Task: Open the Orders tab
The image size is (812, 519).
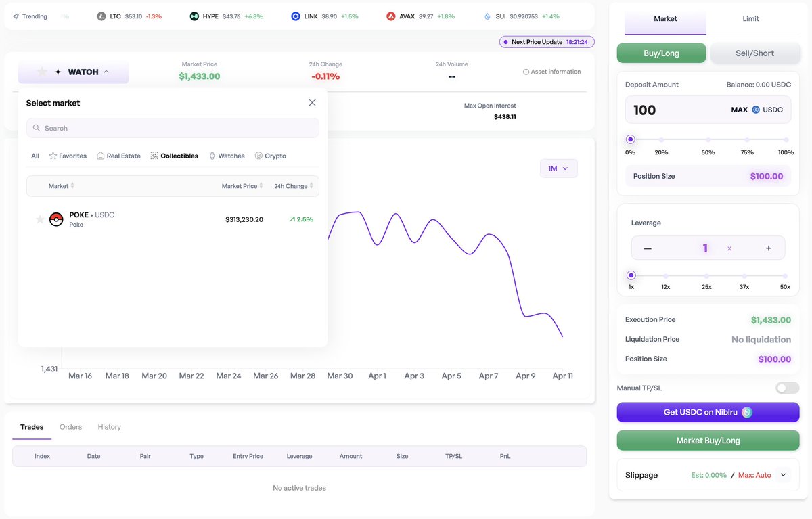Action: [x=70, y=427]
